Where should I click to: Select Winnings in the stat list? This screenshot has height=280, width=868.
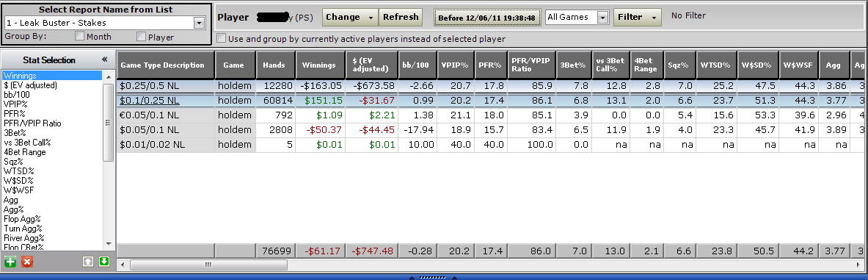pos(52,76)
